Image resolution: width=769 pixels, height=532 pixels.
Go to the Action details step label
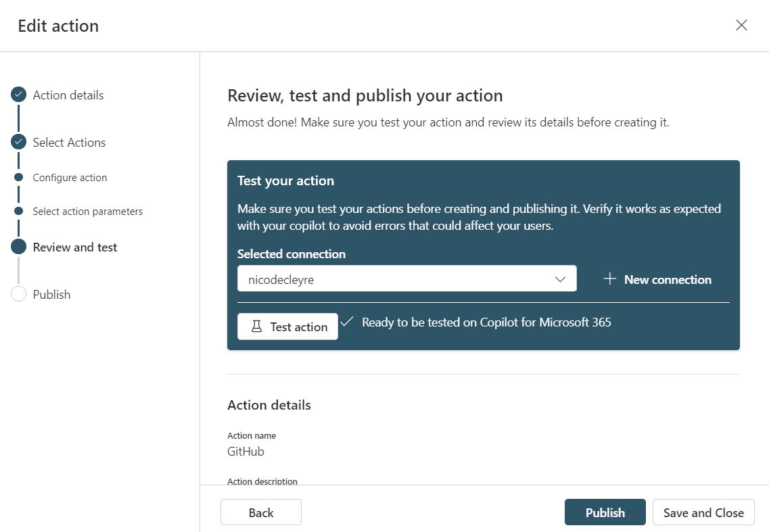(68, 95)
